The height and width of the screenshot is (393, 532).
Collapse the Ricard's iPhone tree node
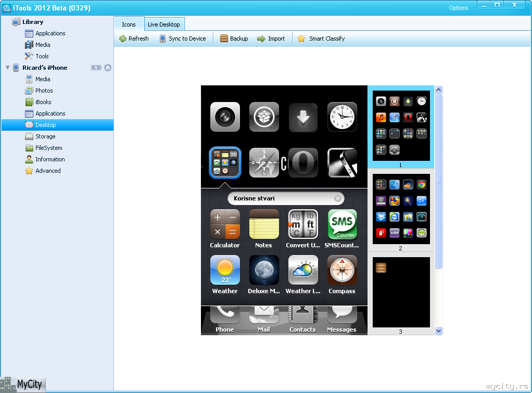(7, 68)
